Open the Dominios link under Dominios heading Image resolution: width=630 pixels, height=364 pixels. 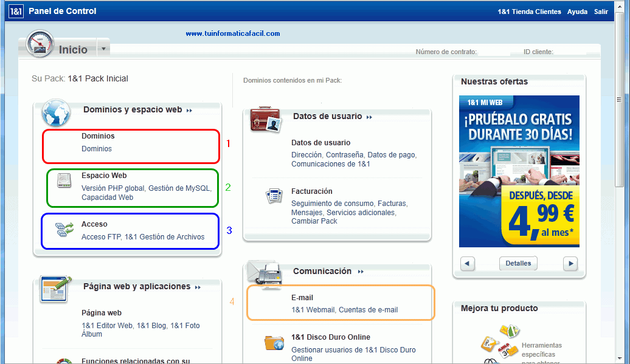[97, 148]
